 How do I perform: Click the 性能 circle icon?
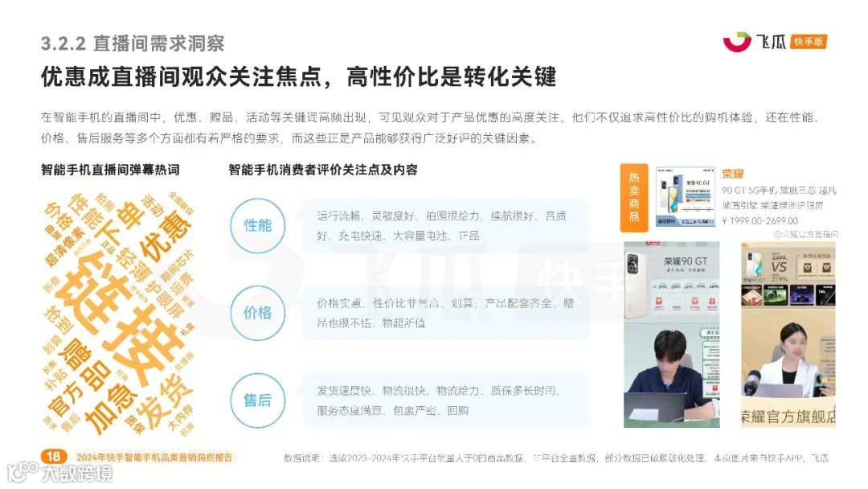[x=257, y=225]
